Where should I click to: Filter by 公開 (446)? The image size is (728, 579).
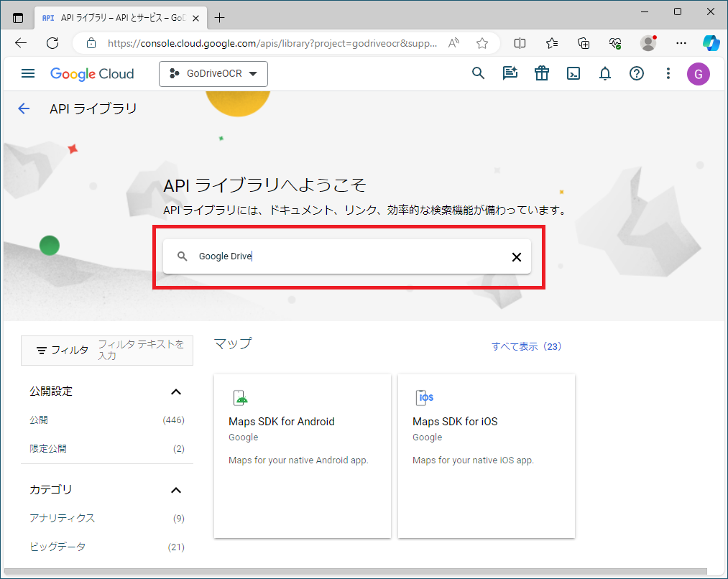tap(107, 420)
